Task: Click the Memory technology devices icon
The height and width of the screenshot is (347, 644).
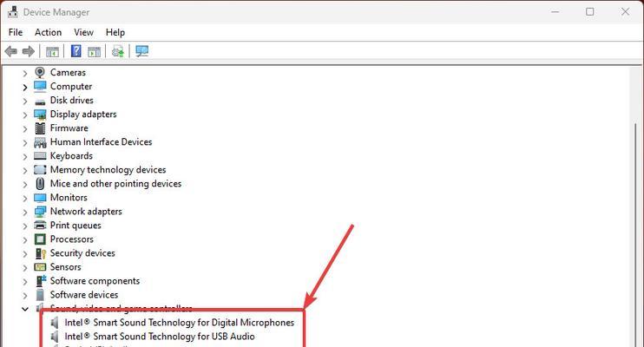Action: pos(40,170)
